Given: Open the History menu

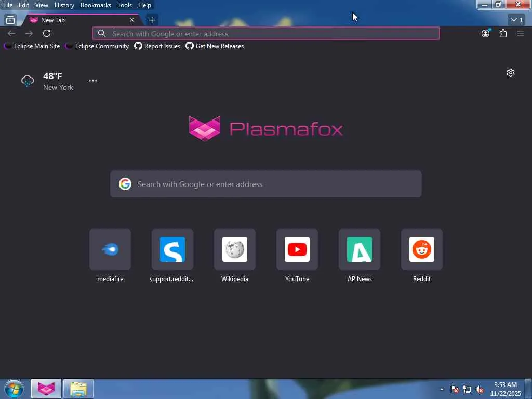Looking at the screenshot, I should pos(64,5).
